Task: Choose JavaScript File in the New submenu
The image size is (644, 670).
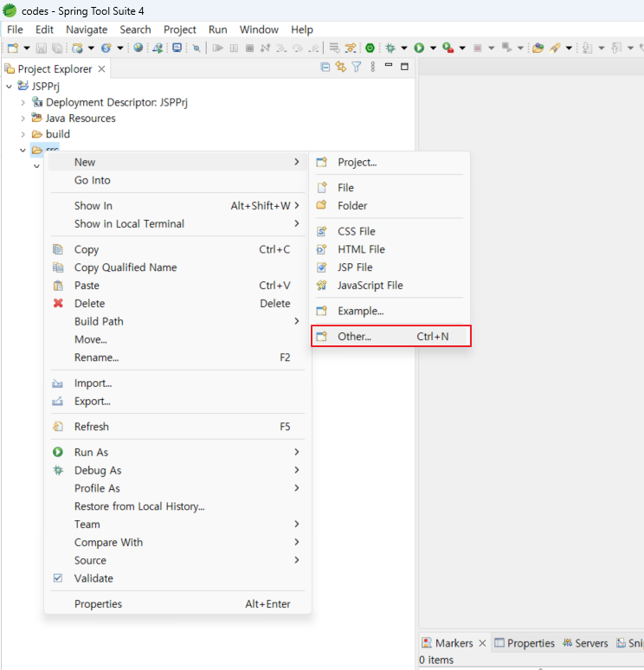Action: (x=391, y=285)
